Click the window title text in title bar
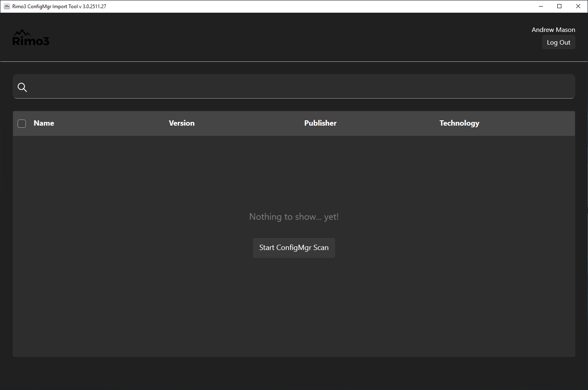 click(x=59, y=7)
